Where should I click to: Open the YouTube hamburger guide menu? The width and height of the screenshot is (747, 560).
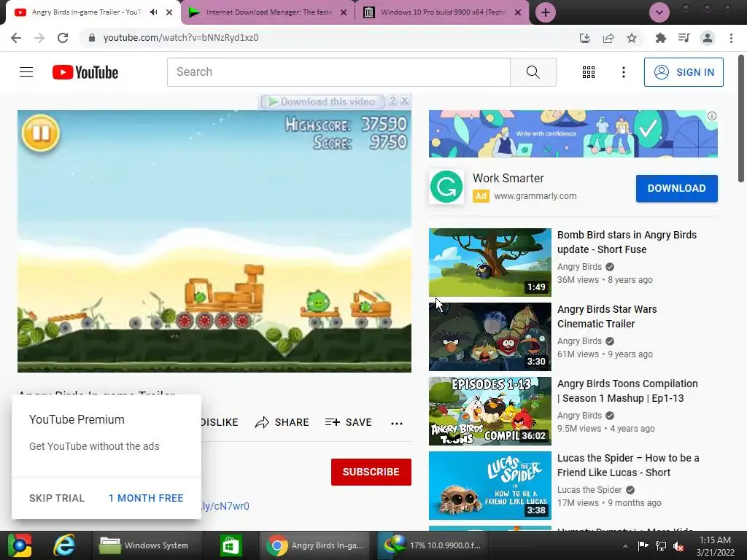click(26, 72)
